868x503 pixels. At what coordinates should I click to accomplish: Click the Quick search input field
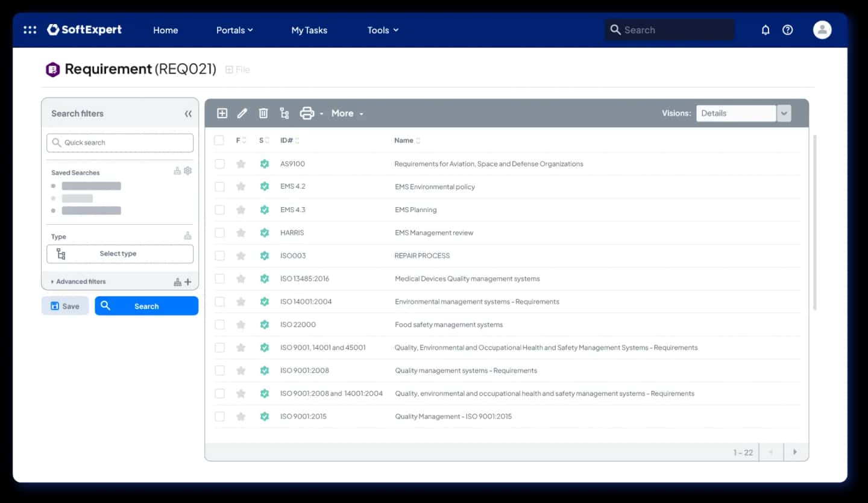coord(120,143)
